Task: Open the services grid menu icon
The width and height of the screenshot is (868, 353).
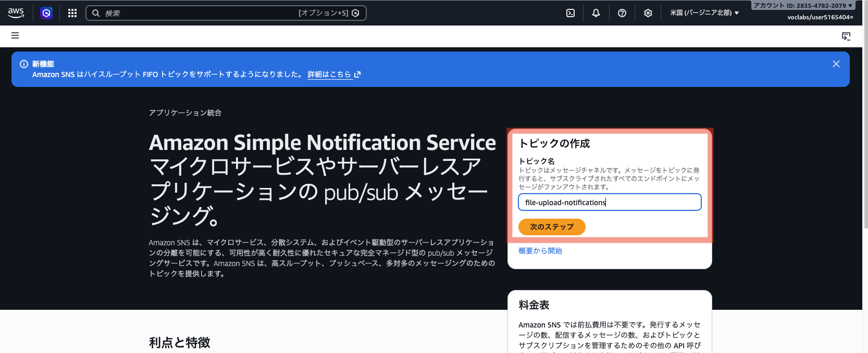Action: click(x=72, y=13)
